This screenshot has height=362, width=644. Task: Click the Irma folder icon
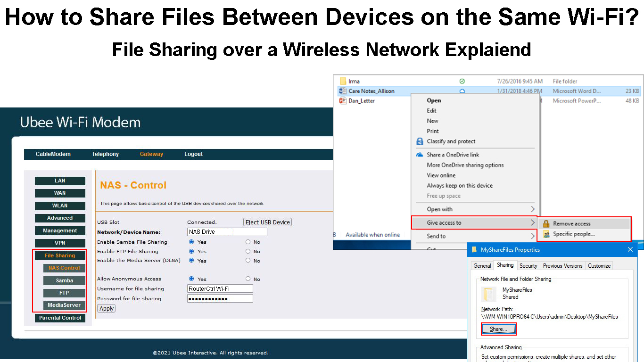coord(343,81)
